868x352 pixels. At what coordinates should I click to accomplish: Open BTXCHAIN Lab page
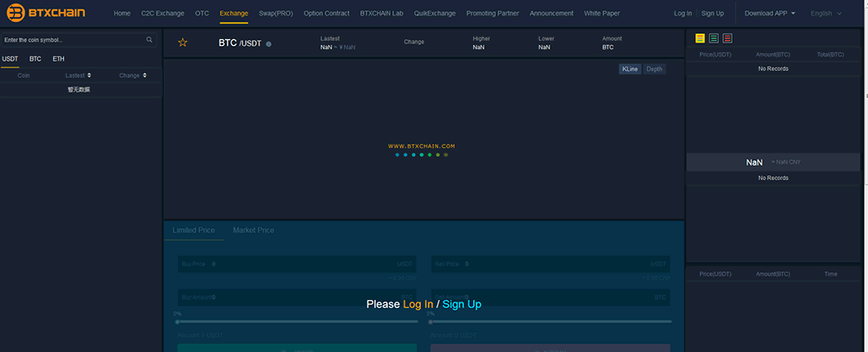tap(381, 13)
